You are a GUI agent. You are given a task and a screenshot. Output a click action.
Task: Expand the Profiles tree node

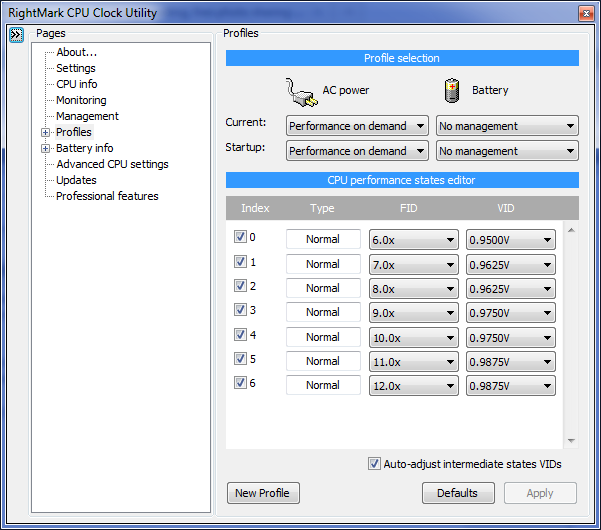click(x=45, y=133)
